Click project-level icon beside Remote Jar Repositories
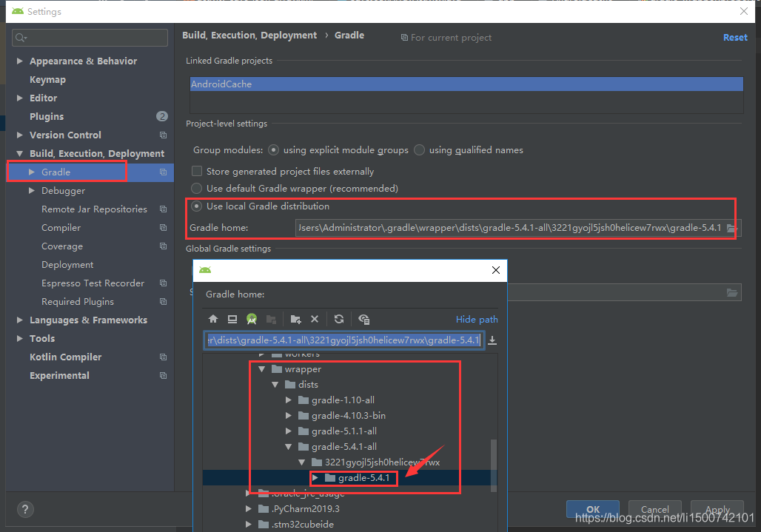The width and height of the screenshot is (761, 532). 163,209
